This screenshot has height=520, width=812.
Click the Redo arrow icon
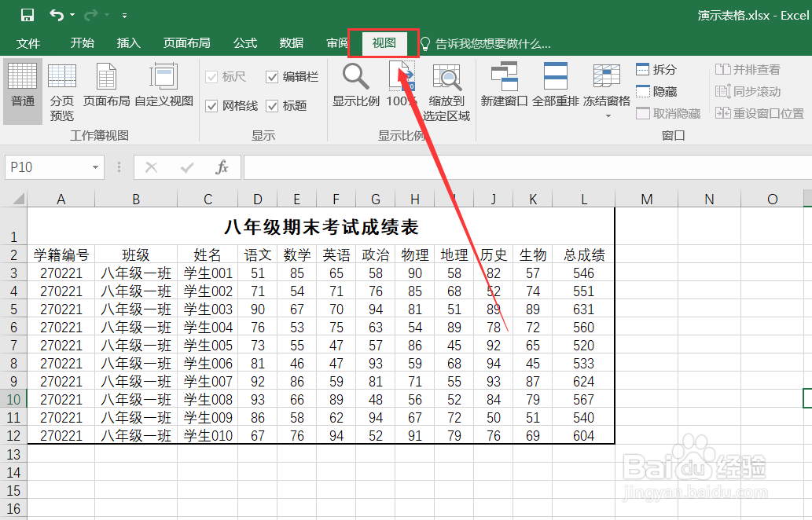(x=90, y=15)
